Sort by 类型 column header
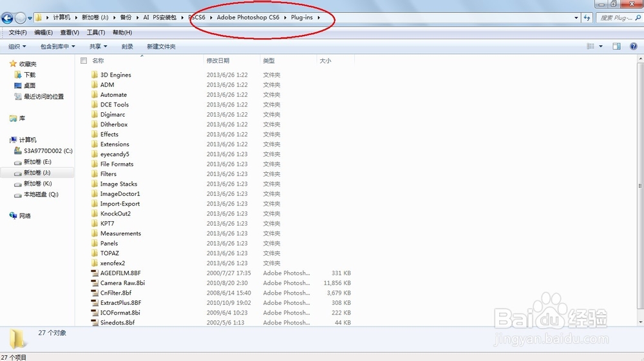 (x=269, y=61)
